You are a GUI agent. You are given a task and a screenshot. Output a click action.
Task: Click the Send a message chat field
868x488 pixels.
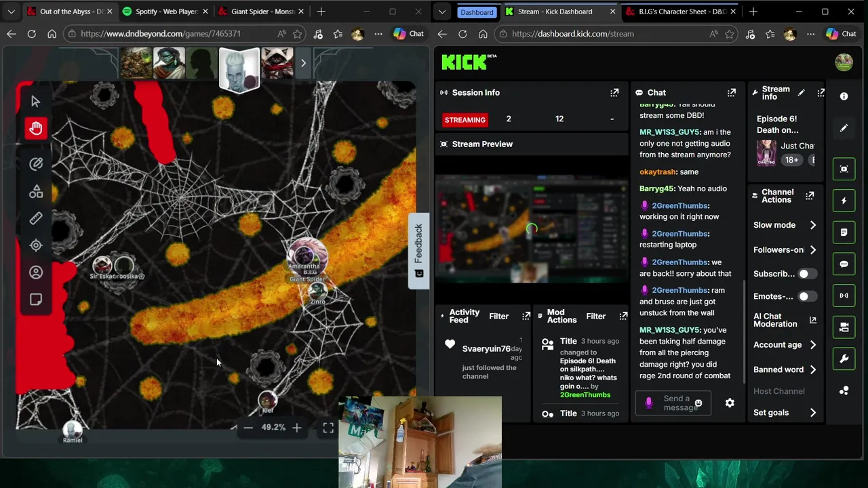[x=673, y=403]
